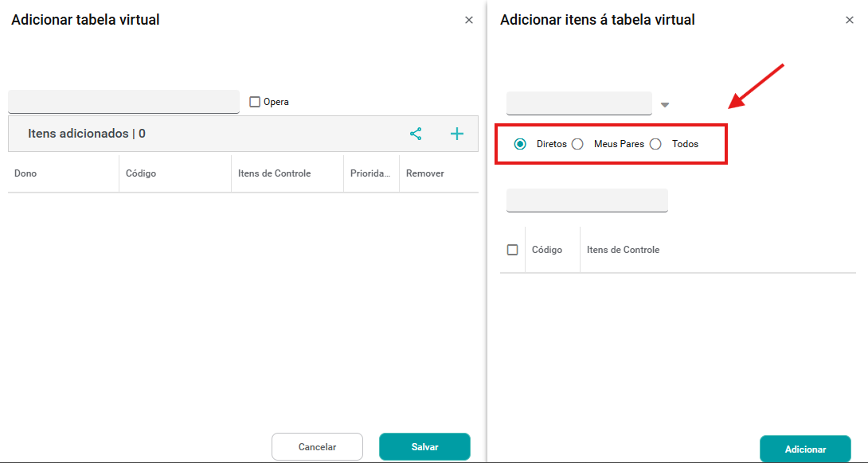The height and width of the screenshot is (463, 868).
Task: Focus the search field below the radio buttons
Action: point(587,200)
